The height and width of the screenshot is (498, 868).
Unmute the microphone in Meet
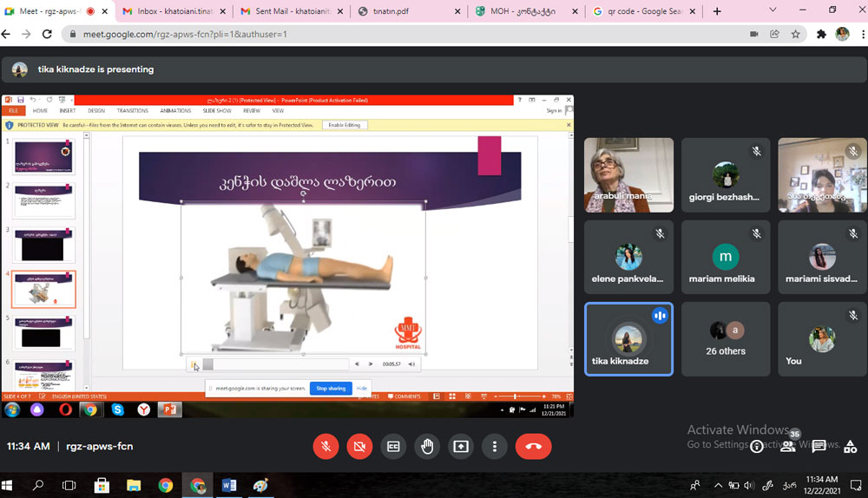pyautogui.click(x=325, y=446)
